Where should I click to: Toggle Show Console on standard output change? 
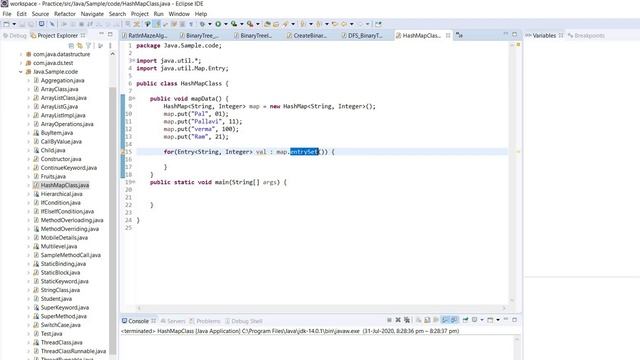445,320
